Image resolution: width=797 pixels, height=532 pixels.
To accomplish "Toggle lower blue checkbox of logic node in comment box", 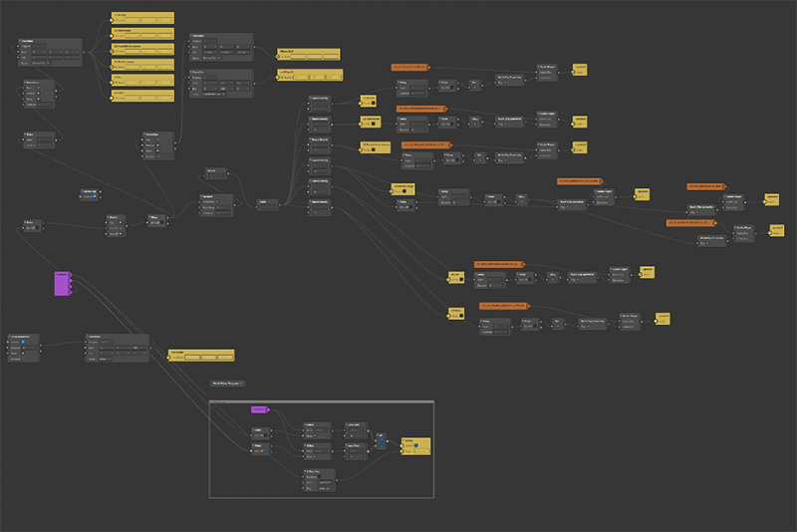I will 382,446.
